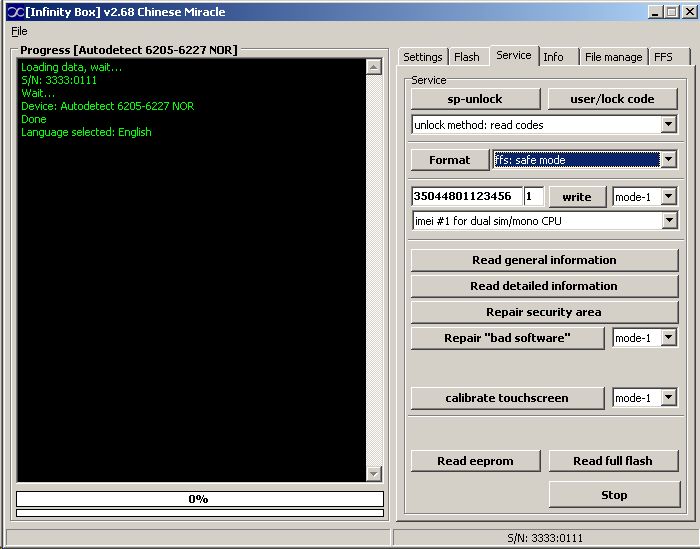Screen dimensions: 700x549
Task: Maximize the Infinity Box window
Action: (x=671, y=12)
